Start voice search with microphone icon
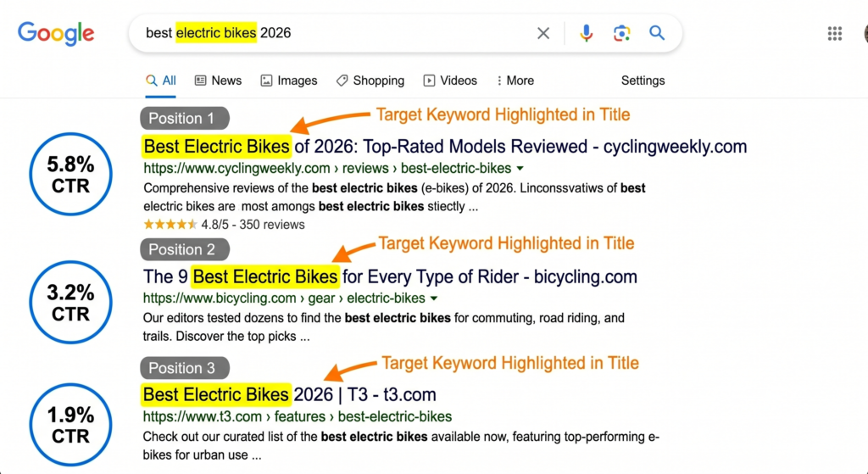 (586, 33)
